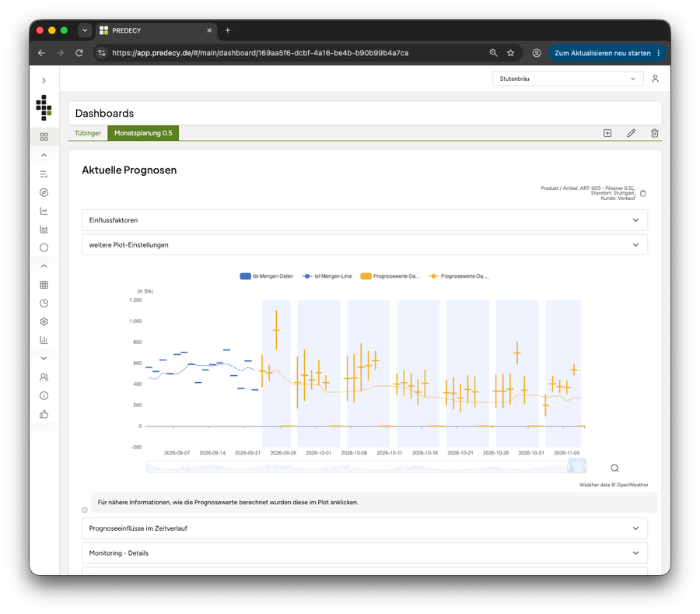The height and width of the screenshot is (614, 700).
Task: Delete the dashboard with the trash icon
Action: tap(654, 133)
